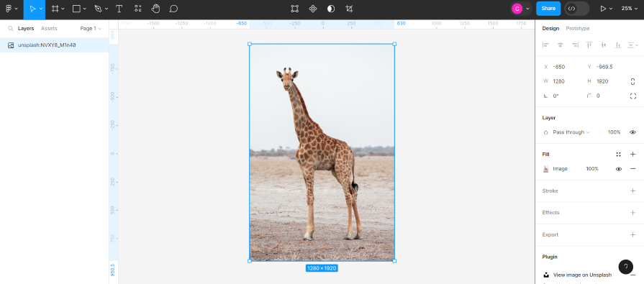644x284 pixels.
Task: Click Align top icon
Action: [589, 45]
